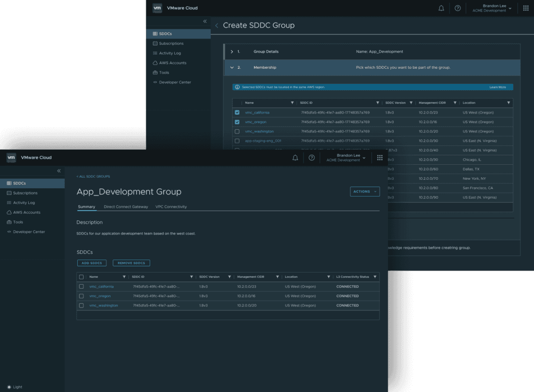Collapse sidebar in Create SDDC Group window
534x392 pixels.
click(205, 21)
